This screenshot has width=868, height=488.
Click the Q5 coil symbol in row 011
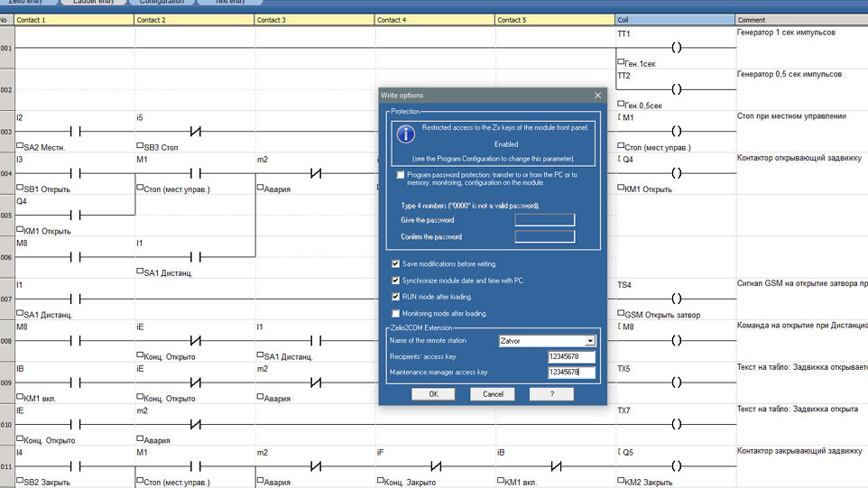(x=676, y=465)
